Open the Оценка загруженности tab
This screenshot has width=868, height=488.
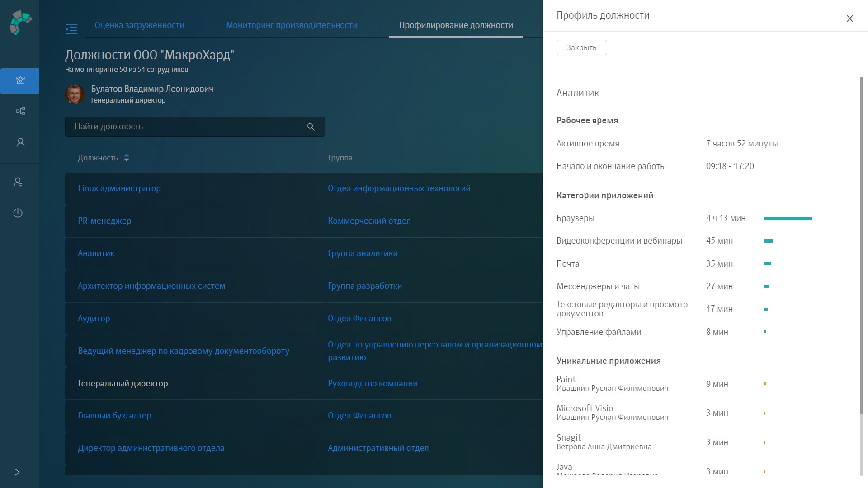click(x=140, y=25)
